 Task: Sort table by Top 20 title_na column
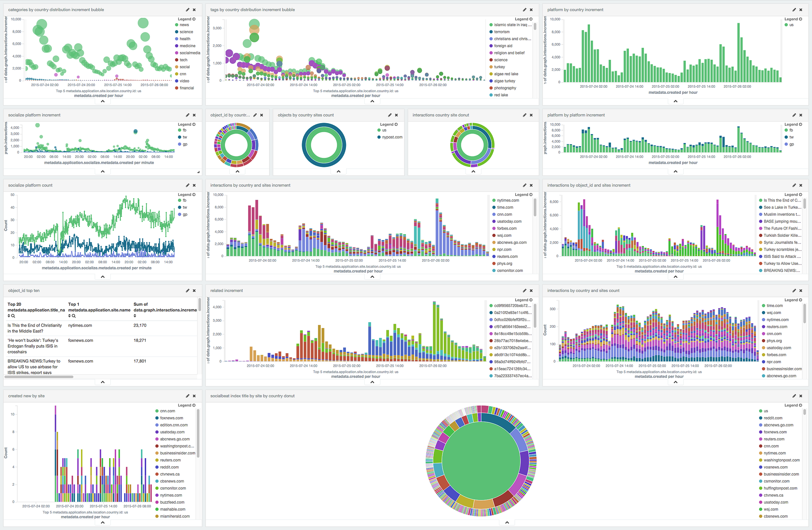(9, 316)
